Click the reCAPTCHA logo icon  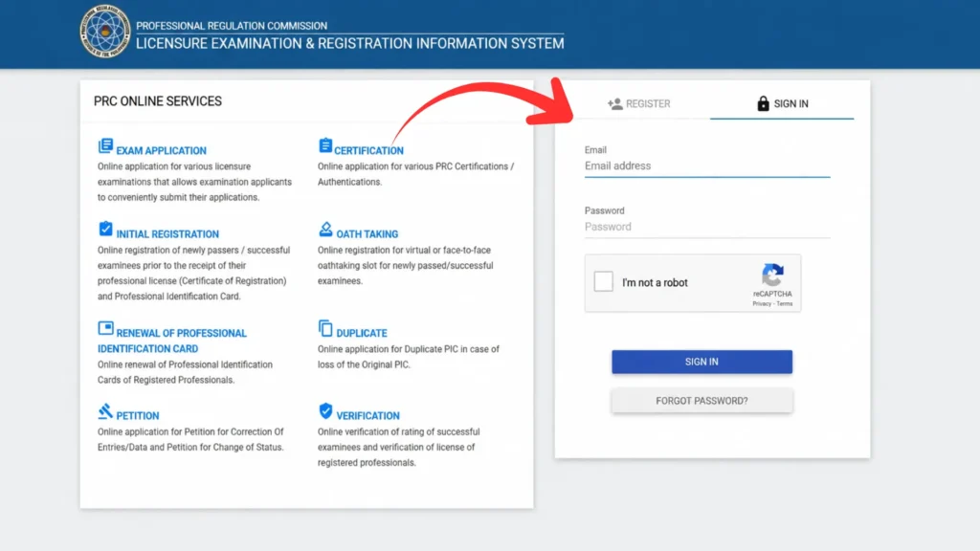point(772,275)
